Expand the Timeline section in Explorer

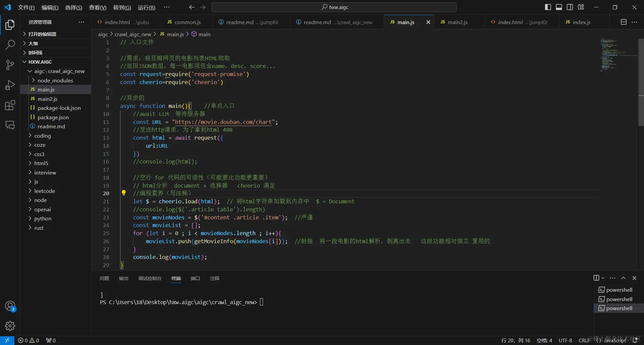pos(56,53)
